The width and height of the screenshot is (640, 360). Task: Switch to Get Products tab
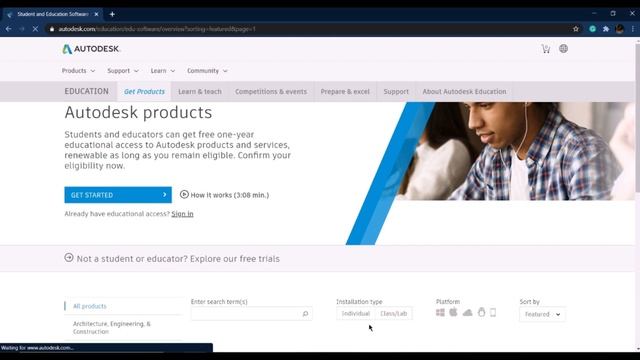point(144,91)
